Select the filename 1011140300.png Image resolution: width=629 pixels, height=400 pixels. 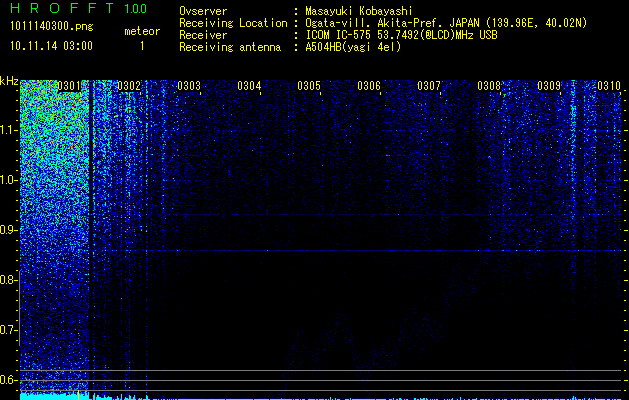point(52,26)
